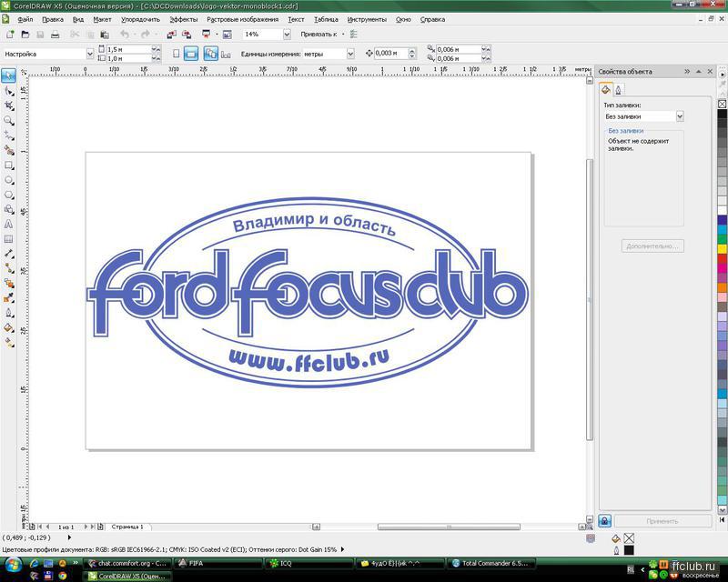Image resolution: width=728 pixels, height=582 pixels.
Task: Select the Polygon tool
Action: (x=8, y=195)
